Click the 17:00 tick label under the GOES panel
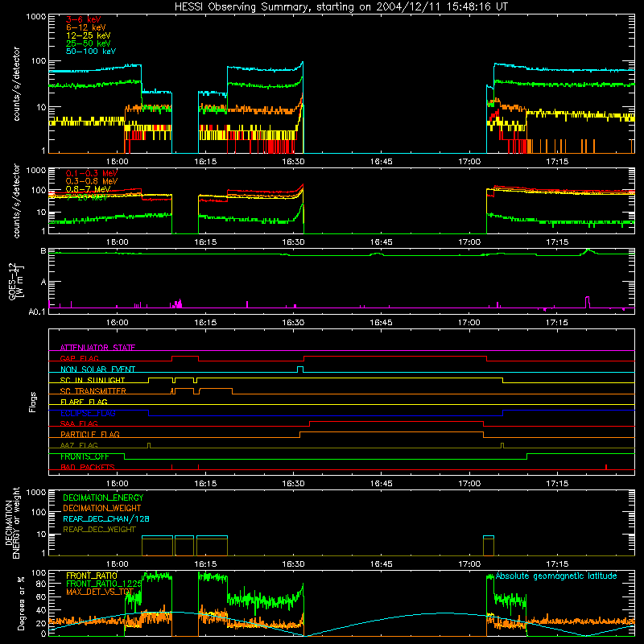 469,323
